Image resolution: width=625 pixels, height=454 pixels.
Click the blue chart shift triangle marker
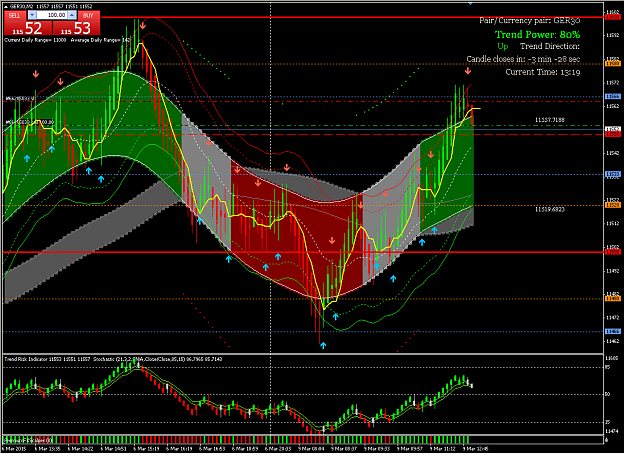click(470, 3)
